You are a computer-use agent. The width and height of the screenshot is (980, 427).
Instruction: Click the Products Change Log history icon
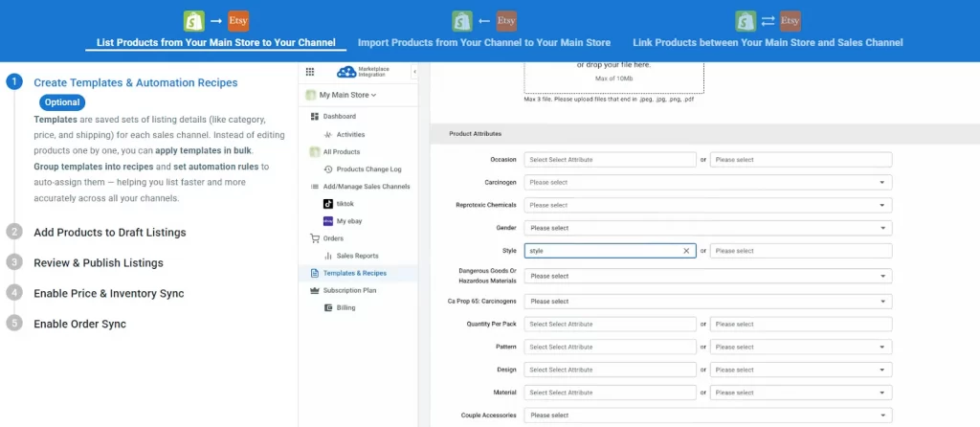[x=328, y=169]
